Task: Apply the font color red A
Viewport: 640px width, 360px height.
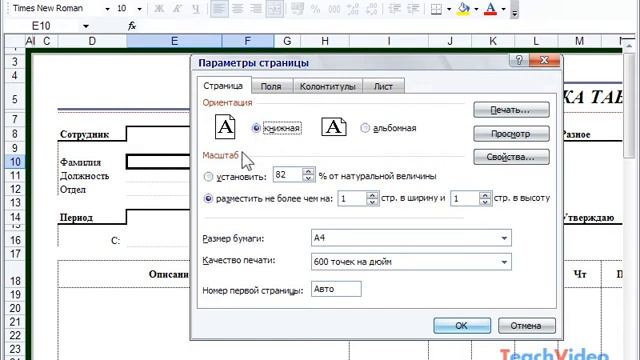Action: 491,9
